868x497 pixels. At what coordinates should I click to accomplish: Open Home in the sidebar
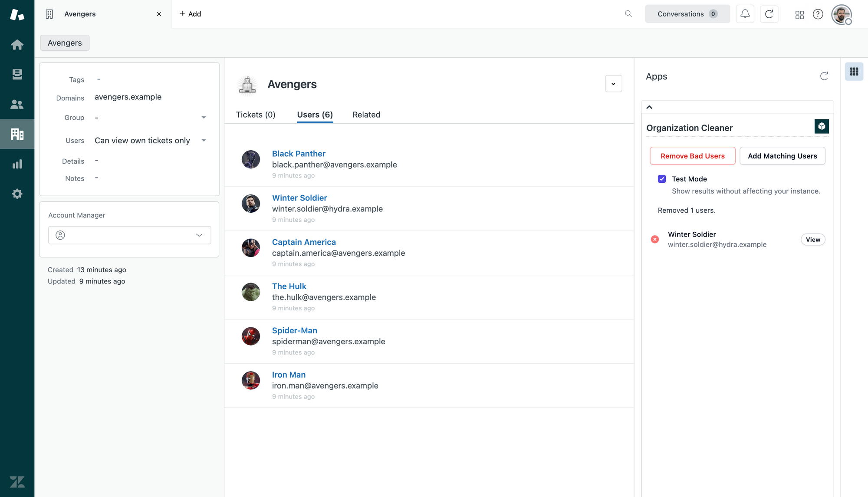(x=17, y=45)
